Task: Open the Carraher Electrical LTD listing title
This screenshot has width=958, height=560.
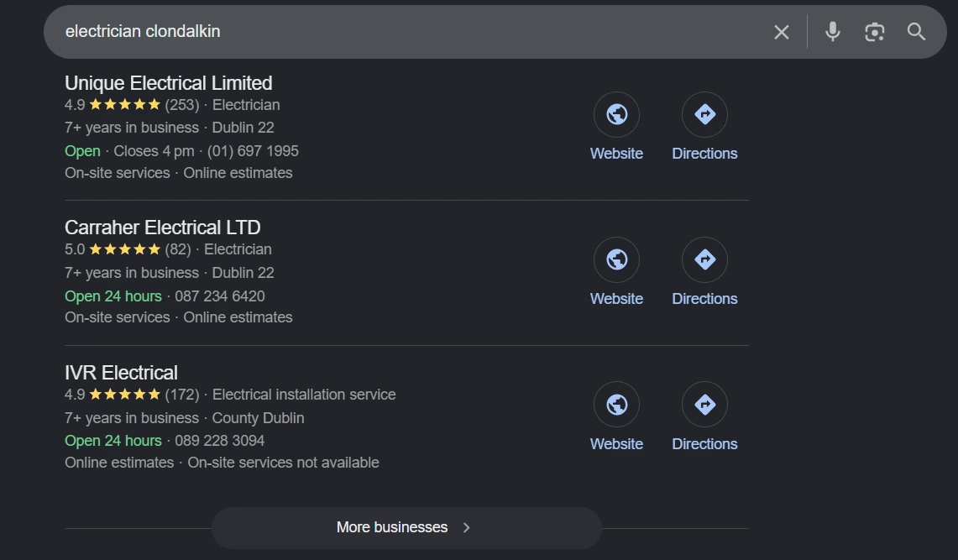Action: coord(163,228)
